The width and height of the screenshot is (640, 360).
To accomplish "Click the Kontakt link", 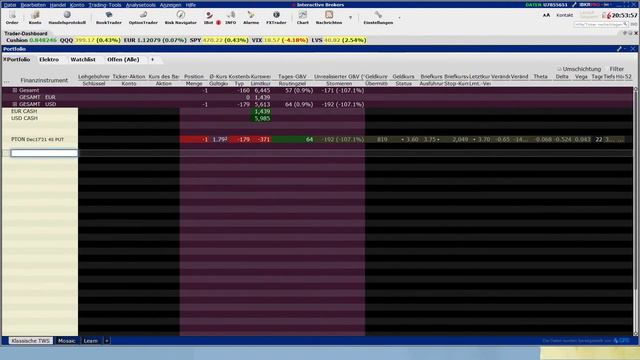I will pos(564,15).
